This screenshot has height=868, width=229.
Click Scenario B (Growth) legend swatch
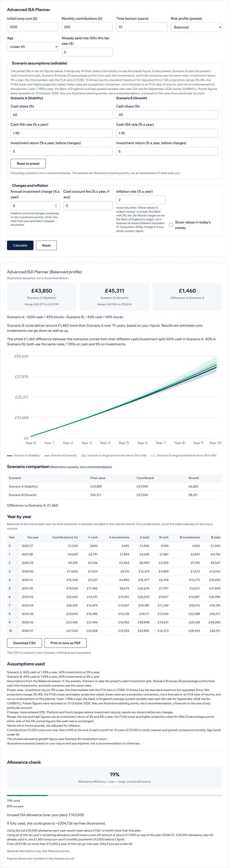47,456
